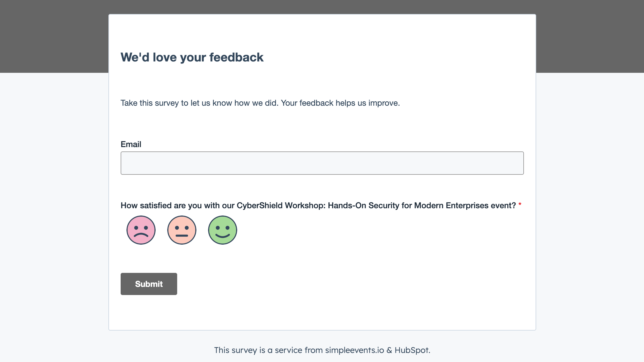Open the simpleevents.io link
The image size is (644, 362).
tap(355, 350)
